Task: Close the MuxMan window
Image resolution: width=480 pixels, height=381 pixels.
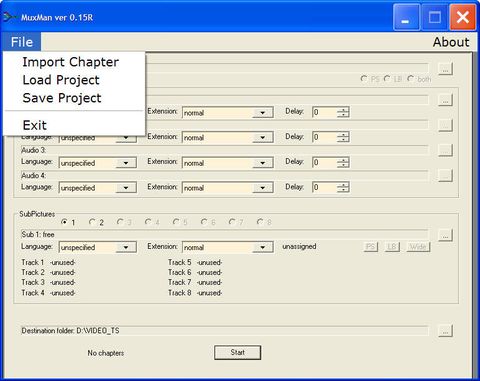Action: point(463,17)
